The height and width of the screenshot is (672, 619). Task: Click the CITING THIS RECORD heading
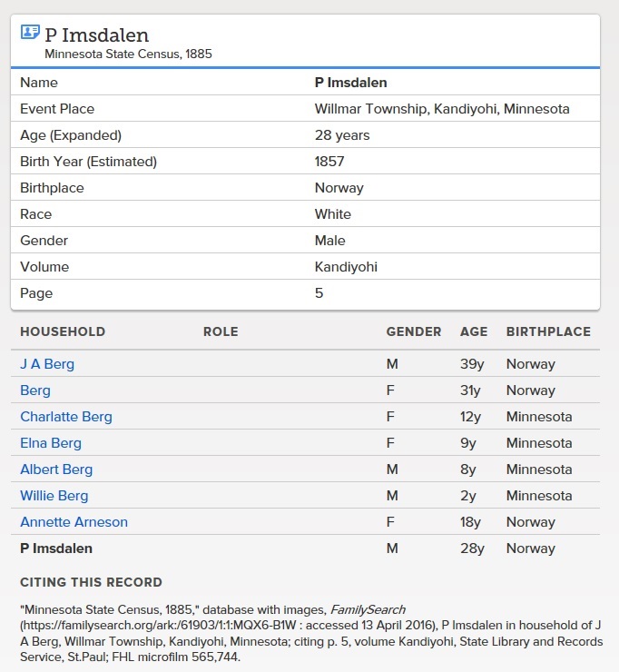coord(91,582)
